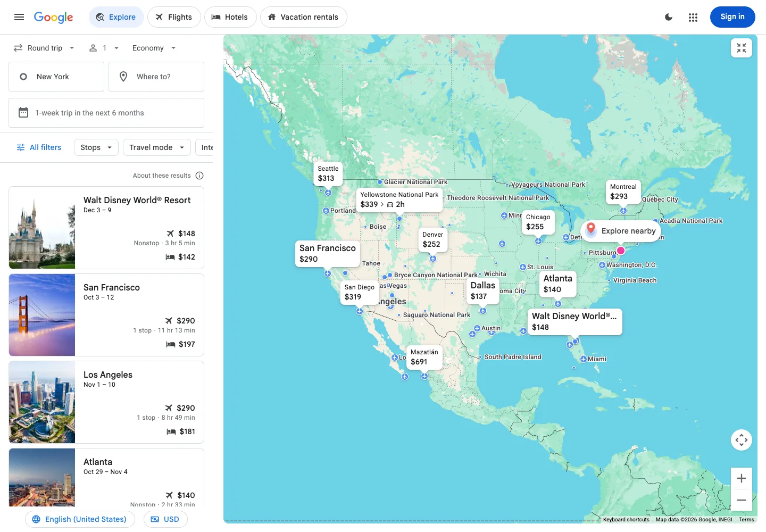The width and height of the screenshot is (766, 532).
Task: Select Seattle $313 map label
Action: tap(328, 173)
